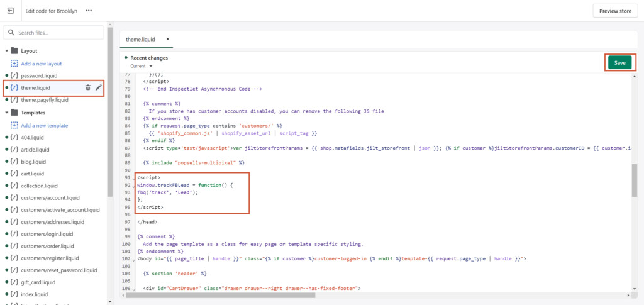The width and height of the screenshot is (644, 305).
Task: Open index.liquid template
Action: click(x=34, y=294)
